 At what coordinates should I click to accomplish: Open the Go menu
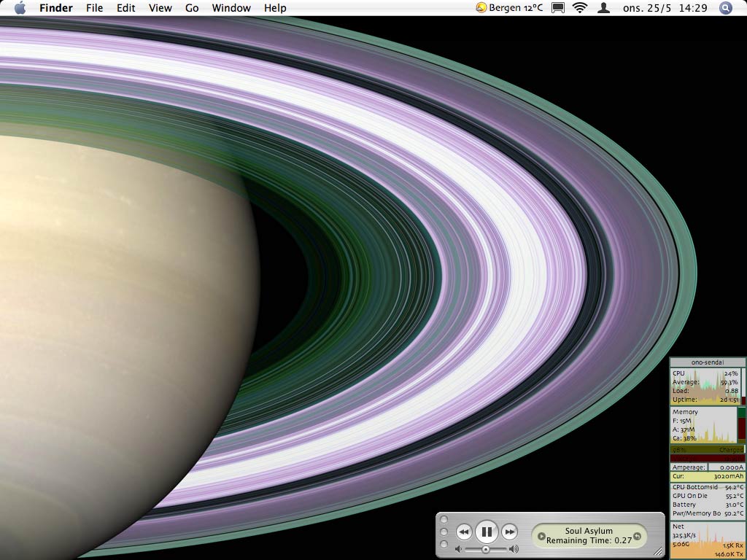192,8
